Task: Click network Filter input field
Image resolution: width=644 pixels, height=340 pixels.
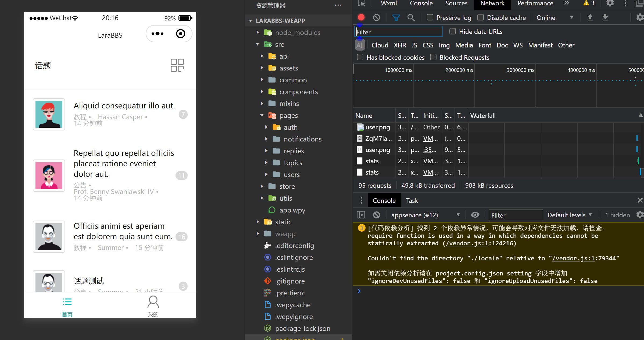Action: (x=399, y=32)
